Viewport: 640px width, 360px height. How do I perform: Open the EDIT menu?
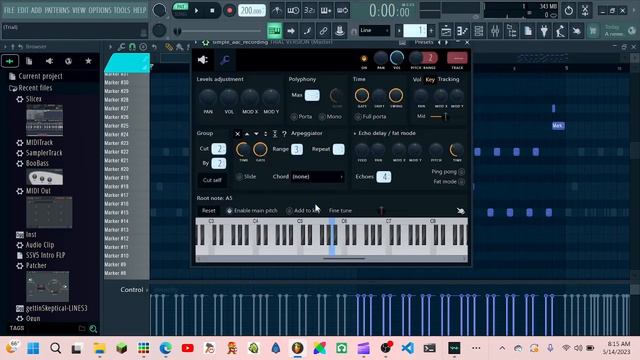pos(22,10)
